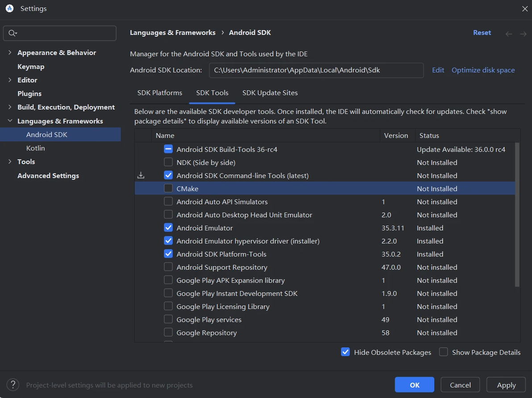Check Android Auto API Simulators

tap(168, 201)
